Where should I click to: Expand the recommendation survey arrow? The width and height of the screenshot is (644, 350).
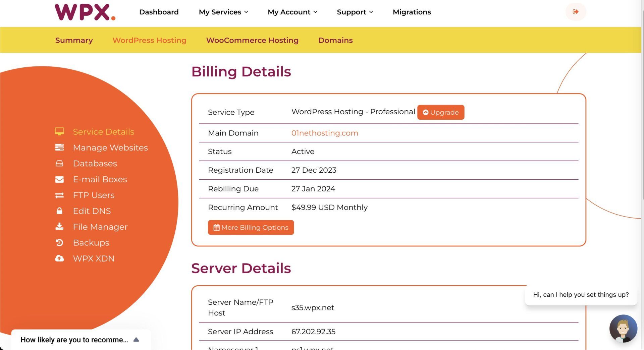pyautogui.click(x=136, y=340)
